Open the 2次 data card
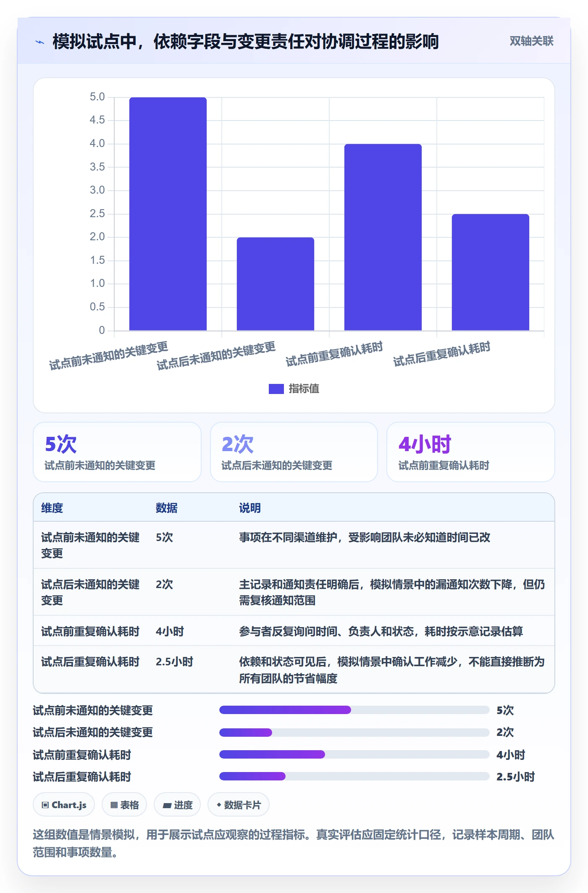Image resolution: width=588 pixels, height=893 pixels. tap(294, 452)
